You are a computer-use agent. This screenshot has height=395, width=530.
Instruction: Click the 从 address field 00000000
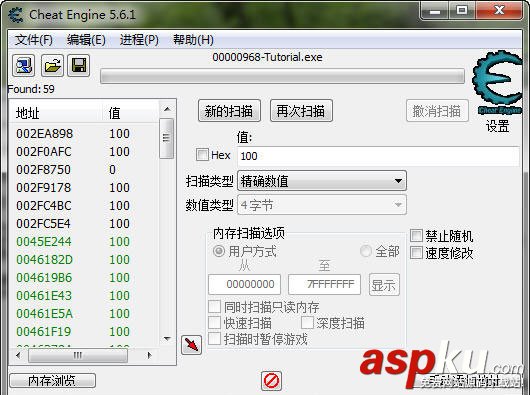tap(245, 284)
